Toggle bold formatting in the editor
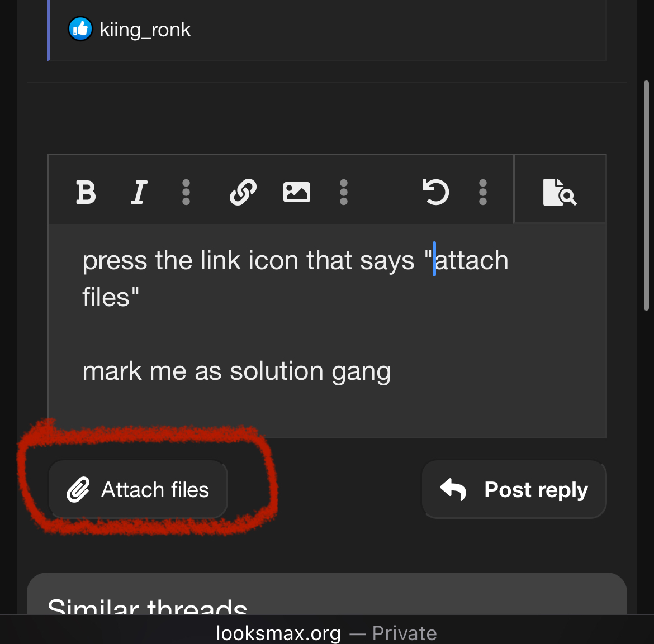The height and width of the screenshot is (644, 654). tap(86, 192)
